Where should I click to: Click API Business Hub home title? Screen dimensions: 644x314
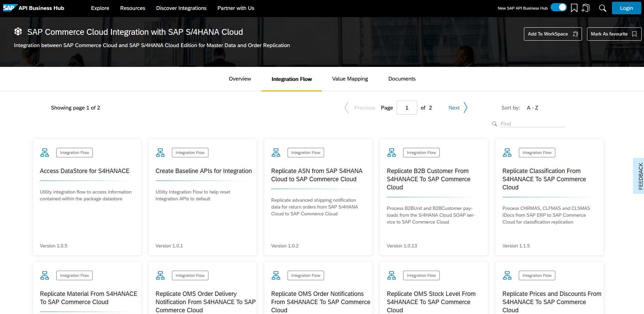pos(41,8)
